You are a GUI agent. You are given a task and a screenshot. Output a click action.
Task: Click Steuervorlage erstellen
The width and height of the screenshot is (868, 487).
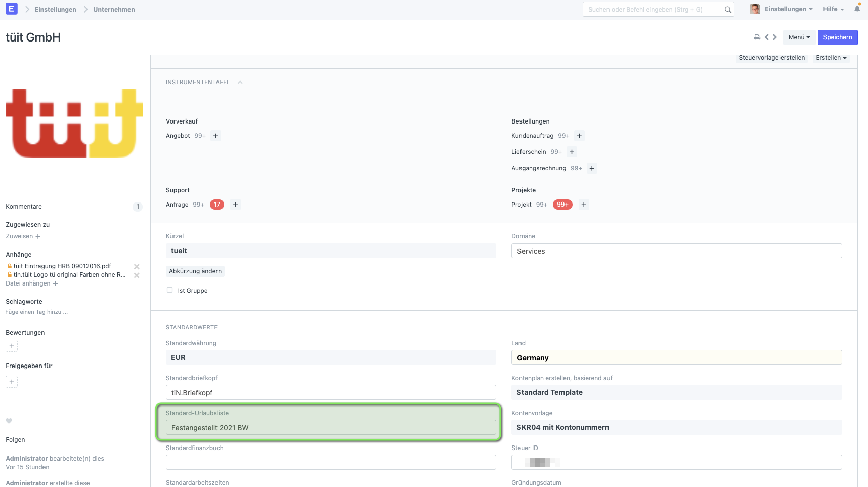pyautogui.click(x=772, y=58)
